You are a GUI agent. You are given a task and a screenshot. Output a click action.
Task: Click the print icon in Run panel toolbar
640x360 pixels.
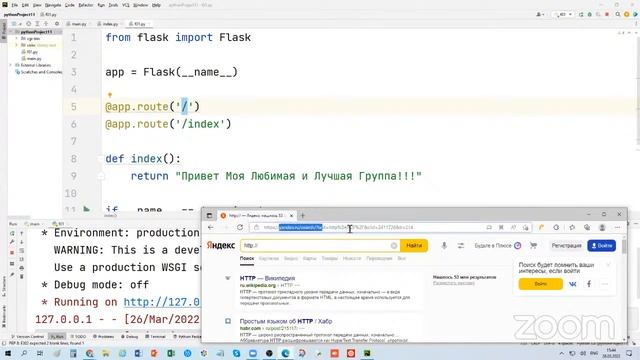(22, 268)
